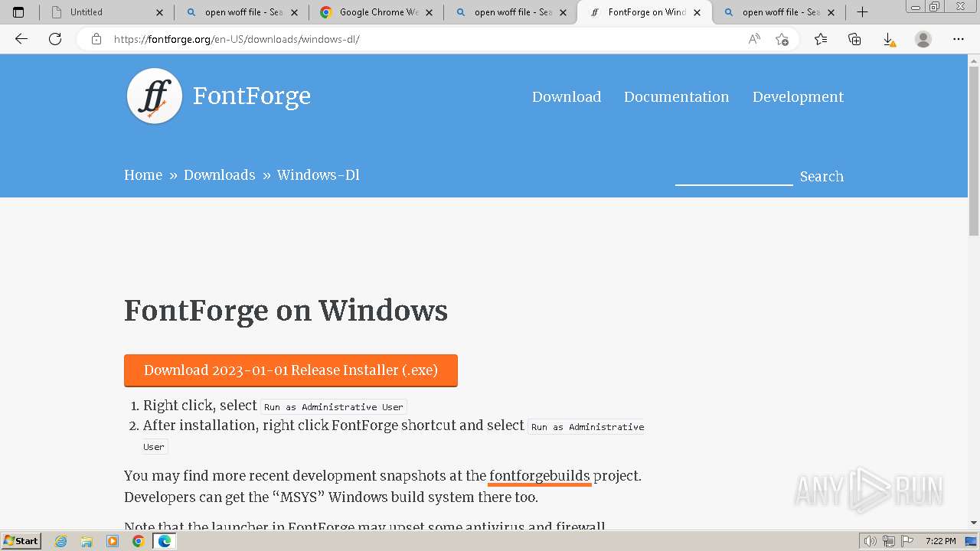Screen dimensions: 980x551
Task: Open the Download menu item
Action: (x=567, y=97)
